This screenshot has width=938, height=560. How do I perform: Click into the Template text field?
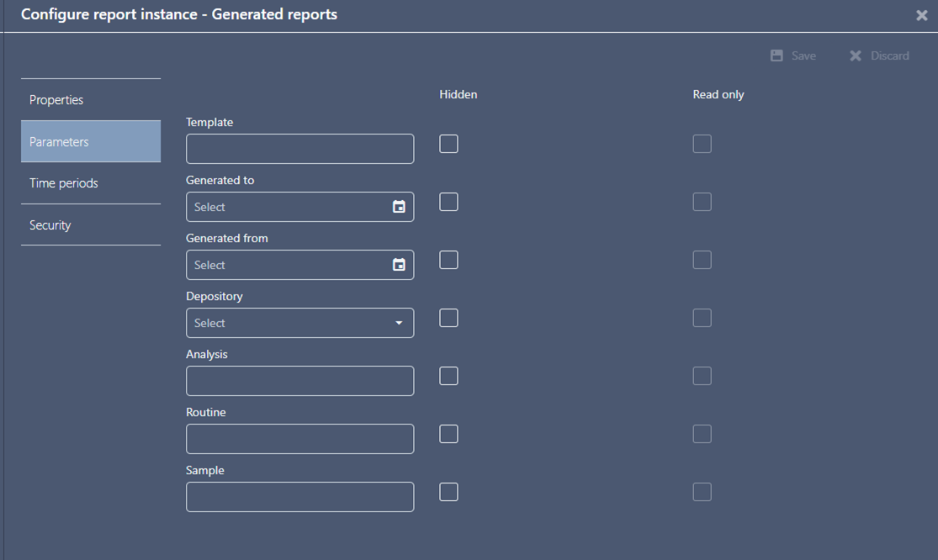(299, 149)
